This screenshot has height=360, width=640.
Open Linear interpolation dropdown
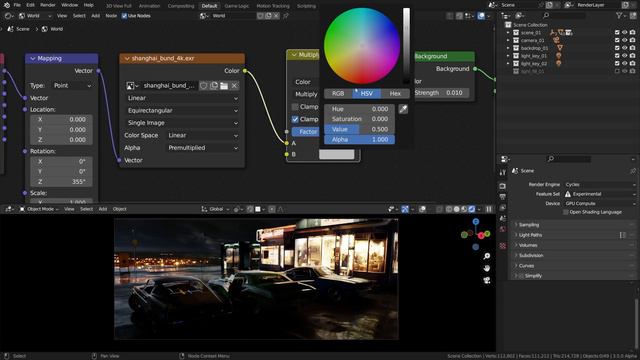coord(182,98)
